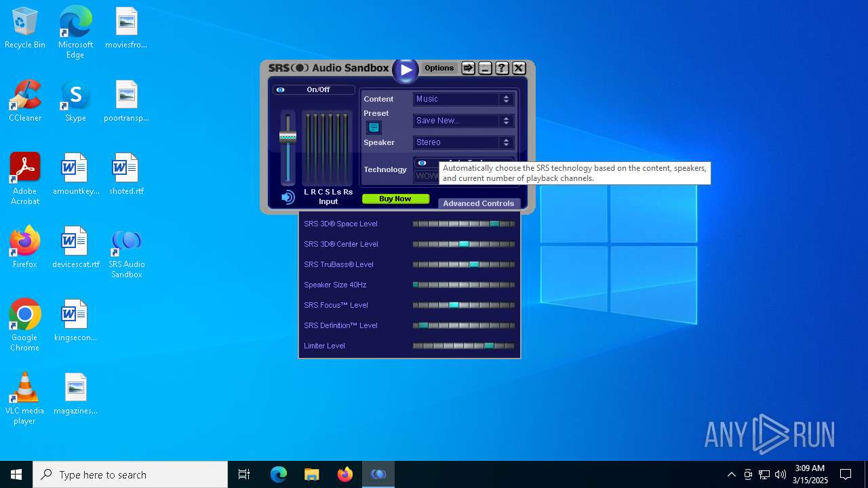Select the CCleaner desktop shortcut
This screenshot has width=868, height=488.
pos(25,102)
